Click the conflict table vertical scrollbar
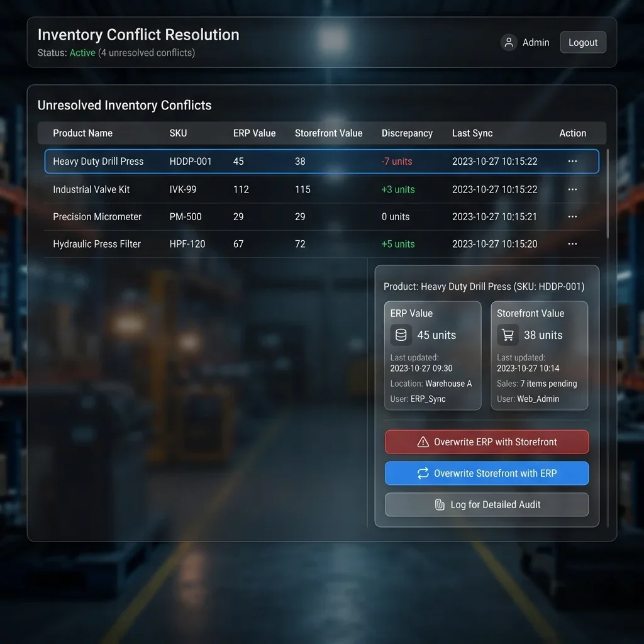Image resolution: width=644 pixels, height=644 pixels. click(608, 194)
